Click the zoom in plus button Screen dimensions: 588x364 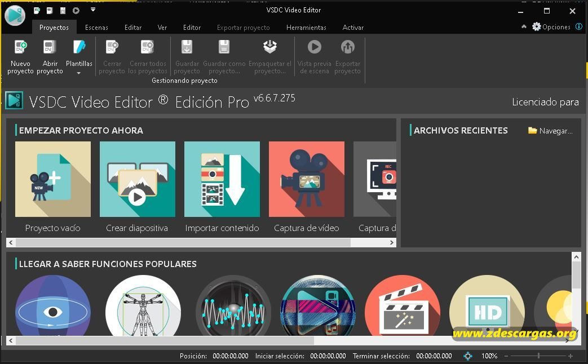click(x=571, y=356)
